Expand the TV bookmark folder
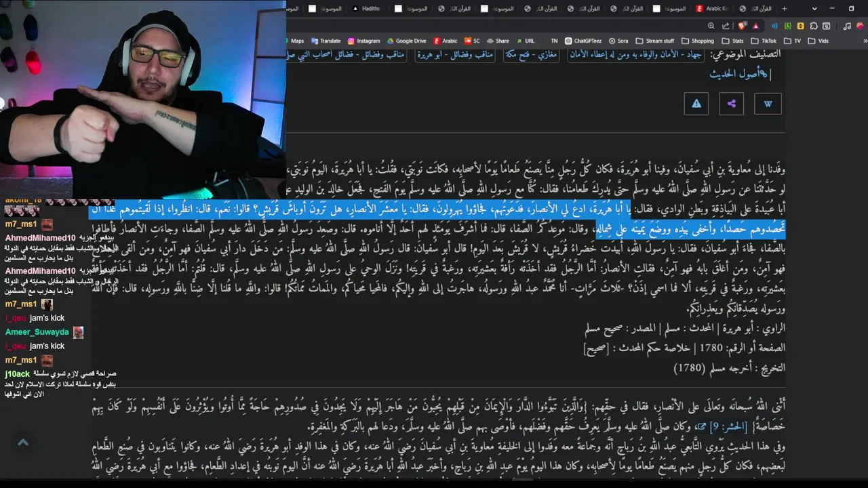868x488 pixels. 793,41
